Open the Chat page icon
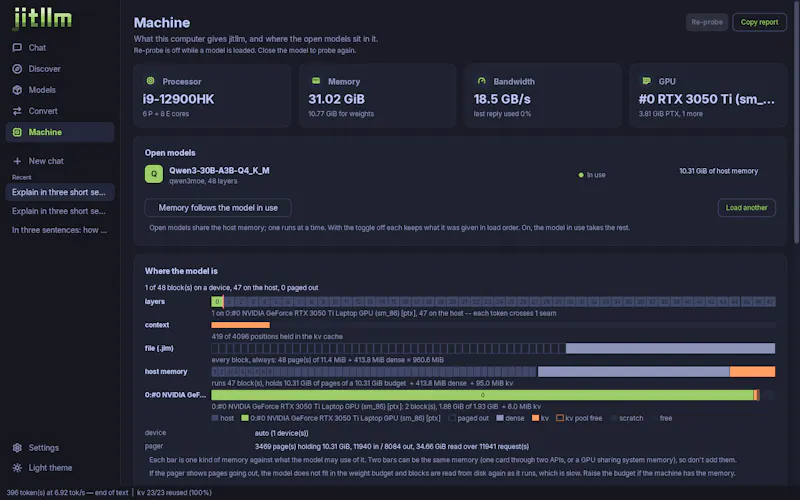The image size is (800, 500). click(17, 47)
